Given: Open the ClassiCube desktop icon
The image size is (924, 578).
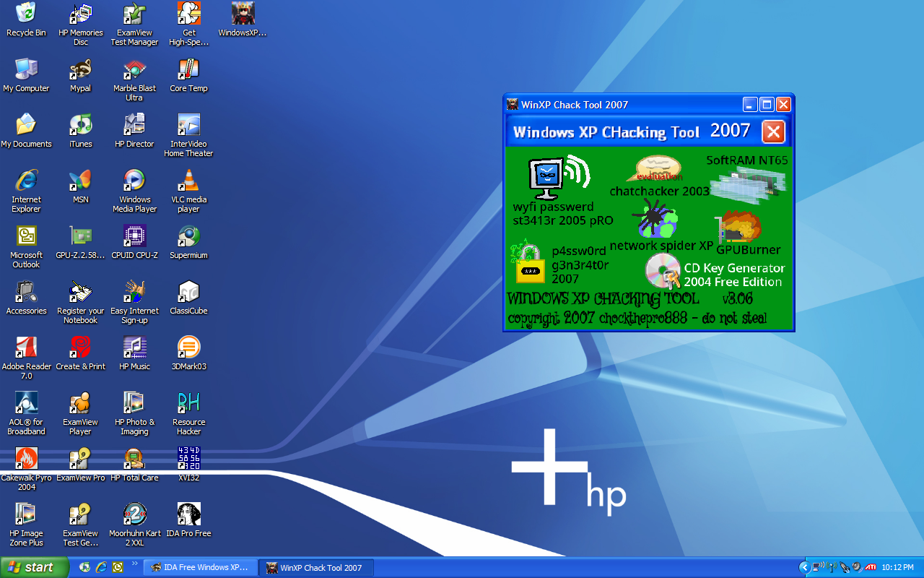Looking at the screenshot, I should pyautogui.click(x=188, y=291).
